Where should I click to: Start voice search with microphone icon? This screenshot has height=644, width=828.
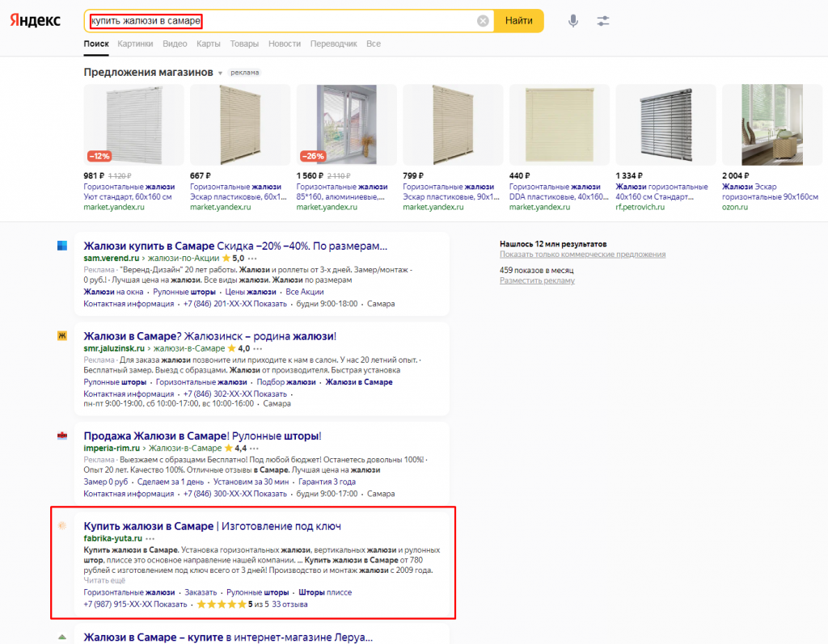(573, 20)
